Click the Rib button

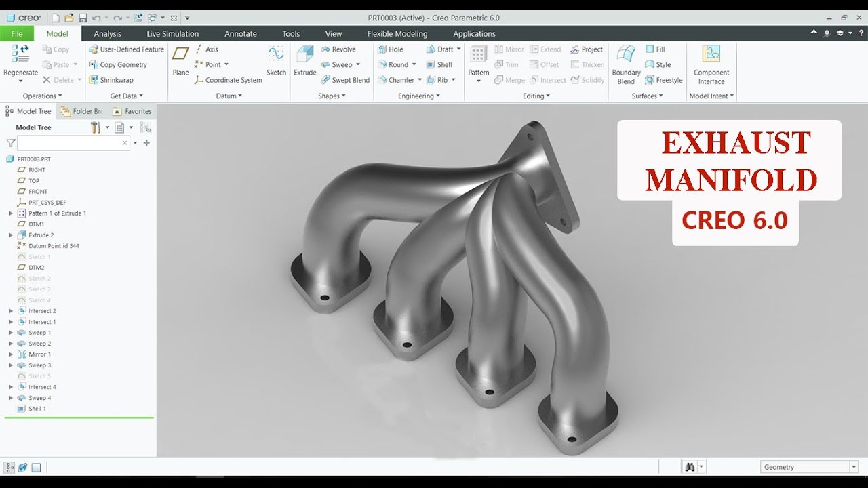(437, 80)
